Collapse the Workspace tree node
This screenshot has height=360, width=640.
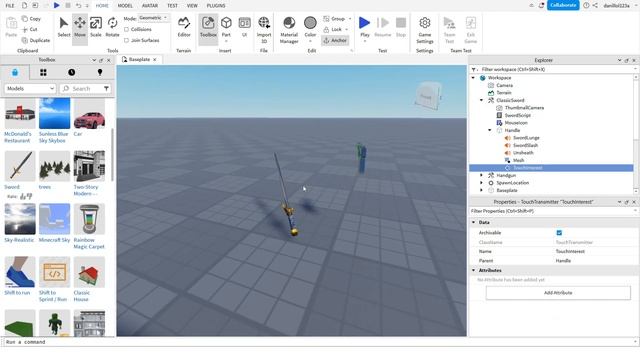click(x=473, y=78)
